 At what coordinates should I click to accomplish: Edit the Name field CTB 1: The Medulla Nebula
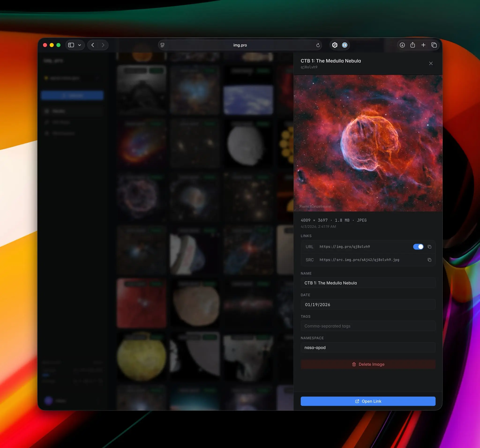(x=368, y=283)
